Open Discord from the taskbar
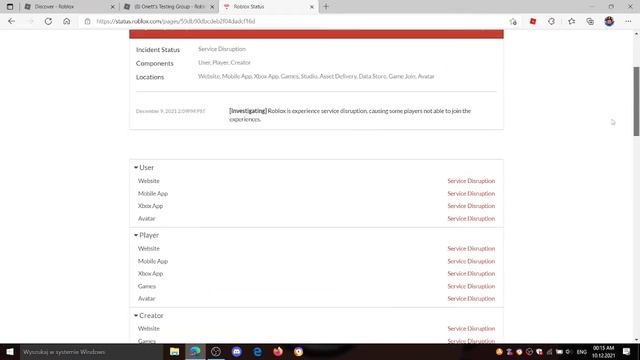Screen dimensions: 640x360 (x=237, y=351)
